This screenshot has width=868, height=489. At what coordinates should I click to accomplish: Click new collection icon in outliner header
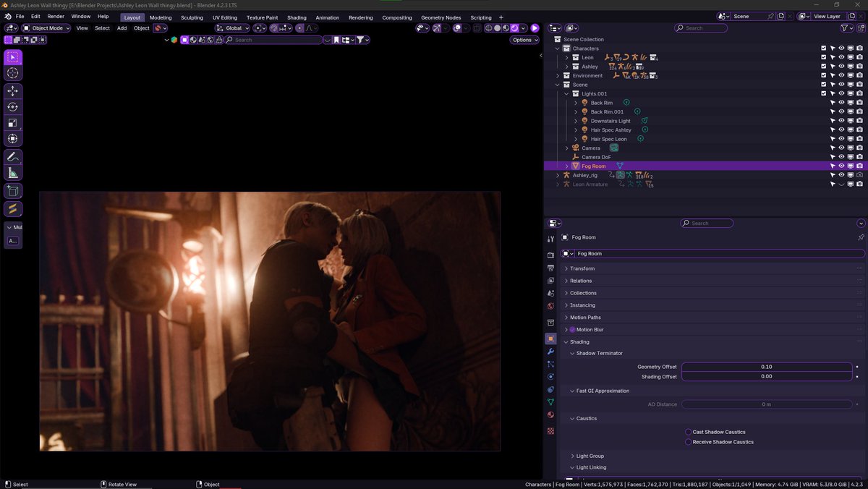861,28
